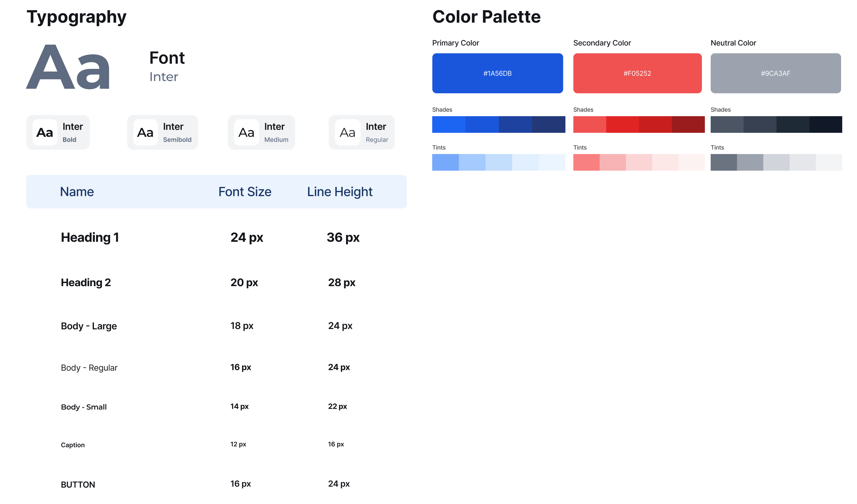Select the darkest red shade swatch
Viewport: 857px width, 504px height.
click(x=688, y=125)
